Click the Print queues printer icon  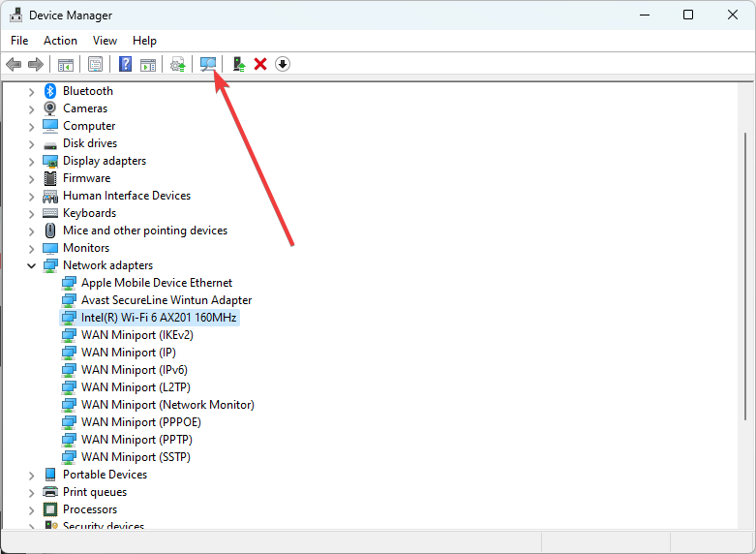tap(50, 492)
